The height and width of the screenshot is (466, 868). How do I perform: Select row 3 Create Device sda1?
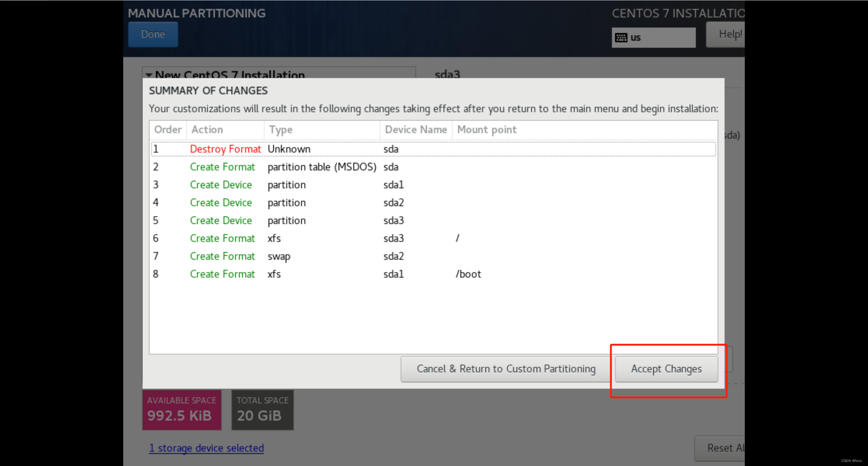(x=433, y=185)
